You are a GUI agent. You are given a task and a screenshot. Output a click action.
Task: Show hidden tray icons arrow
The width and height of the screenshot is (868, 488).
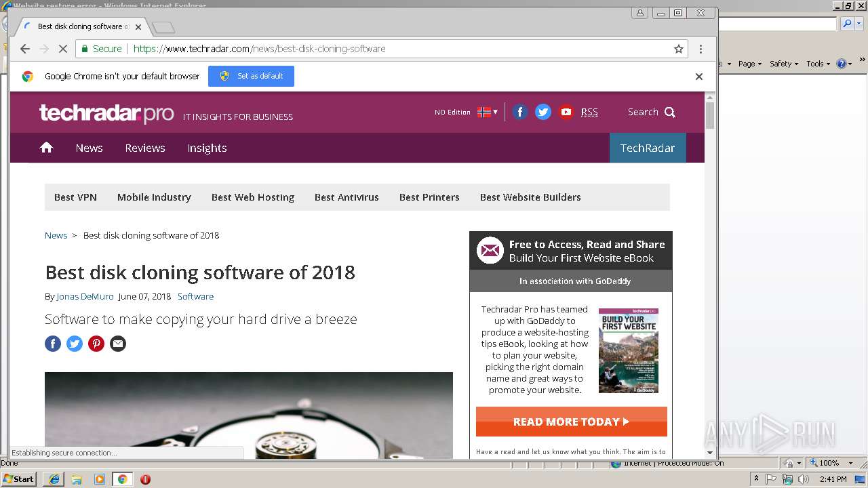pos(757,479)
